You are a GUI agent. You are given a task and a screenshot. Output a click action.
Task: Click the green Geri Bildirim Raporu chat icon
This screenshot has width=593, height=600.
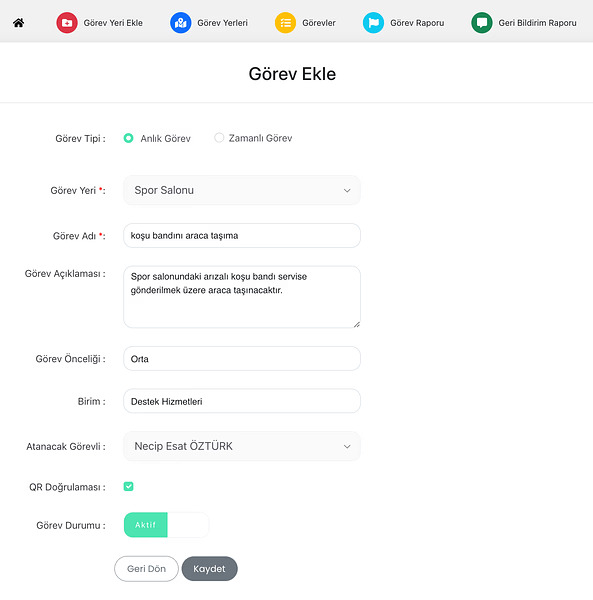tap(482, 23)
